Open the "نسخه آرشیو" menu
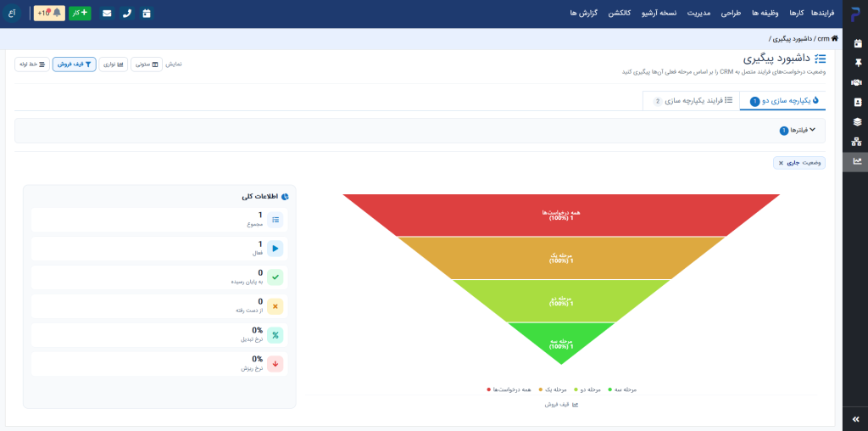868x431 pixels. tap(659, 14)
